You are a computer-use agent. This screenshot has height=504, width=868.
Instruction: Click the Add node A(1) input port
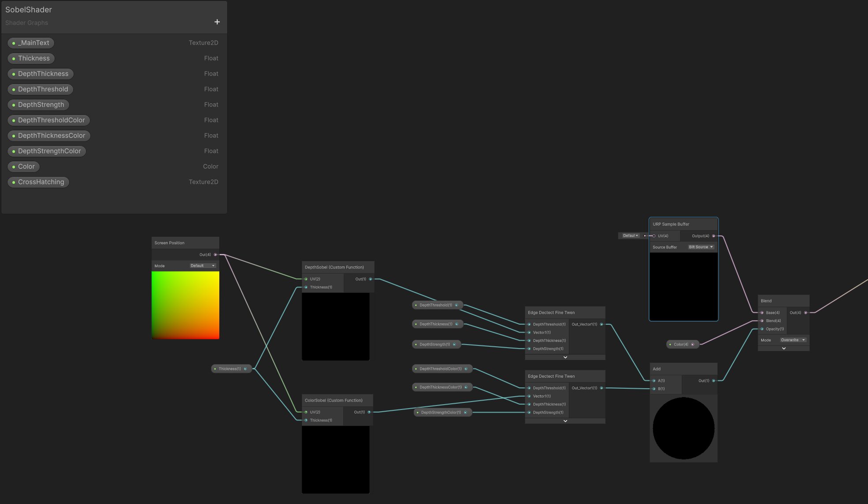pyautogui.click(x=654, y=381)
